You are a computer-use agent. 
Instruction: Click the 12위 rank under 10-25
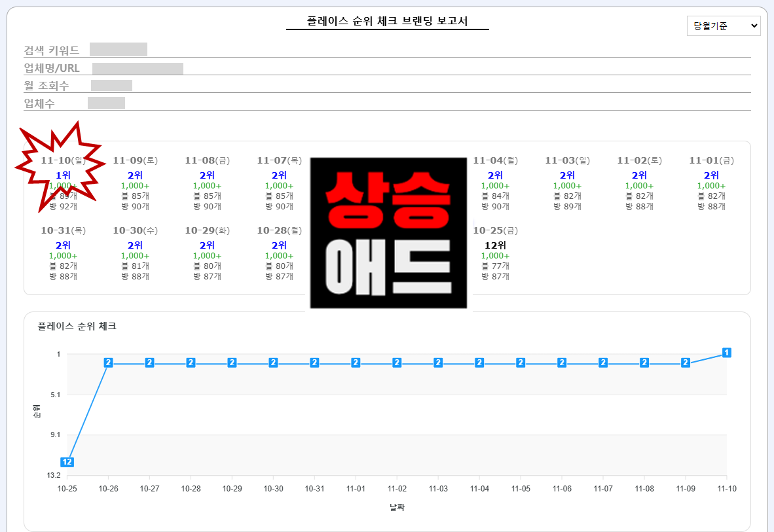[x=496, y=245]
